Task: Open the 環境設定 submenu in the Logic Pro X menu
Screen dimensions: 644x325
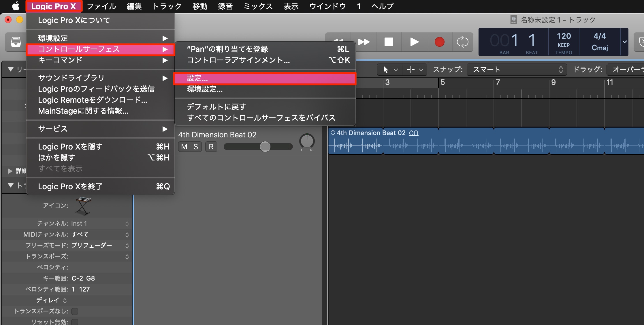Action: click(100, 38)
